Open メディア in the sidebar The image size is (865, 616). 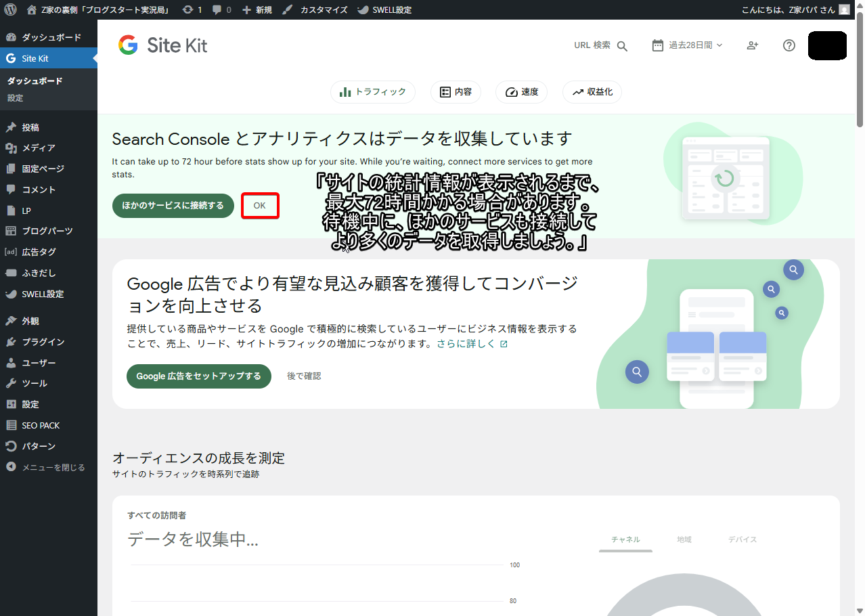pos(49,148)
